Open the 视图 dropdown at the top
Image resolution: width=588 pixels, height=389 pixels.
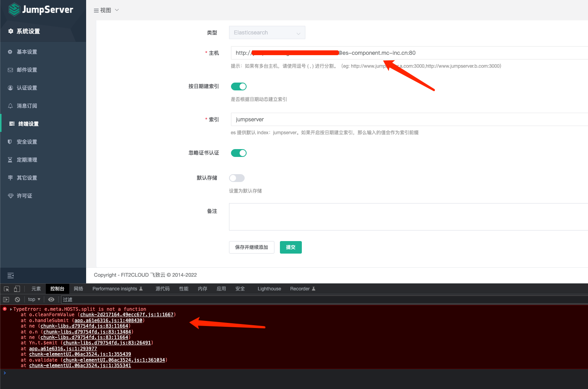(x=106, y=10)
